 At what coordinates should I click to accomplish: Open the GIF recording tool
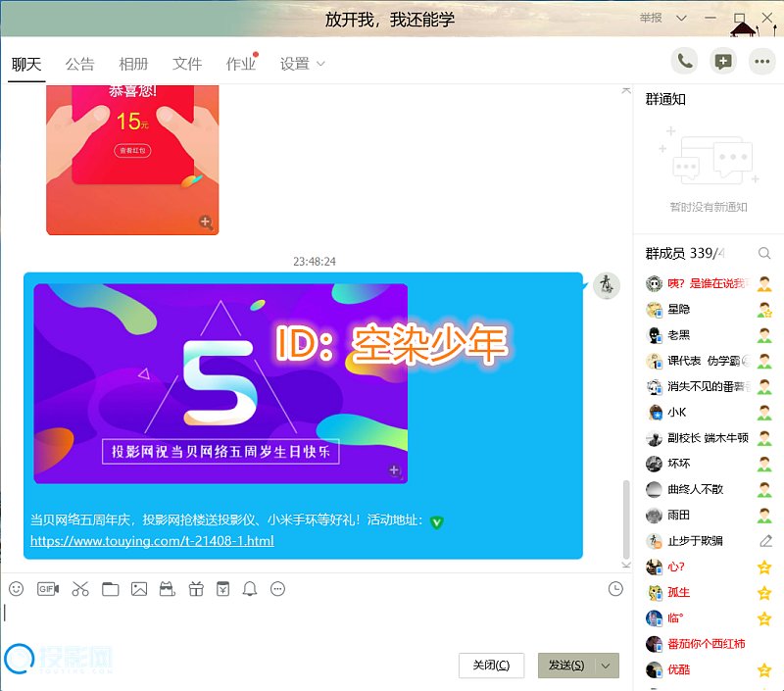point(47,589)
